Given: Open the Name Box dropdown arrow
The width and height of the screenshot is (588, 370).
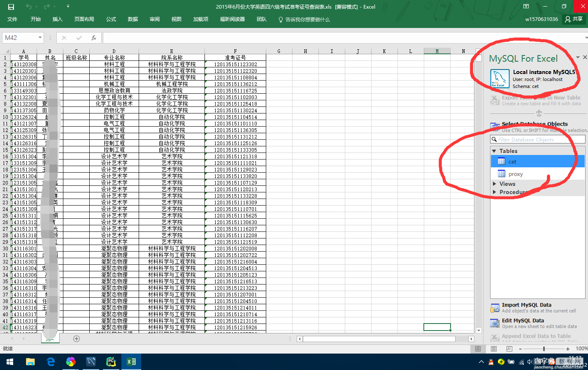Looking at the screenshot, I should pos(40,38).
